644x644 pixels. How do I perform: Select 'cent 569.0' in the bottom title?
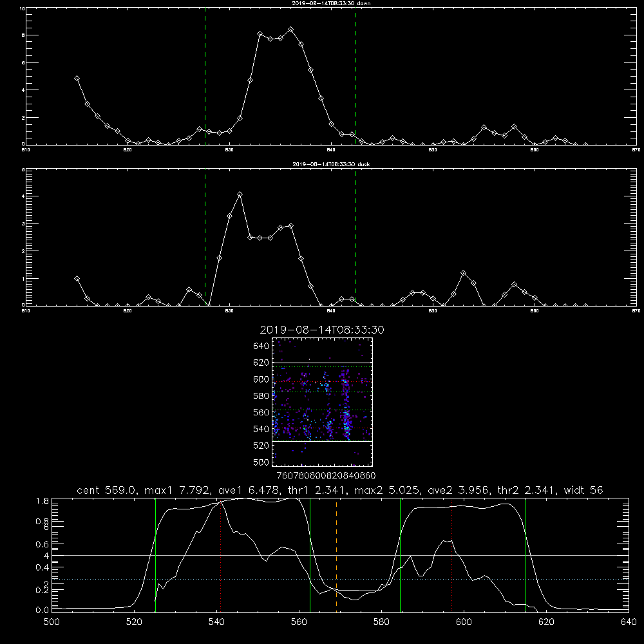tap(107, 490)
